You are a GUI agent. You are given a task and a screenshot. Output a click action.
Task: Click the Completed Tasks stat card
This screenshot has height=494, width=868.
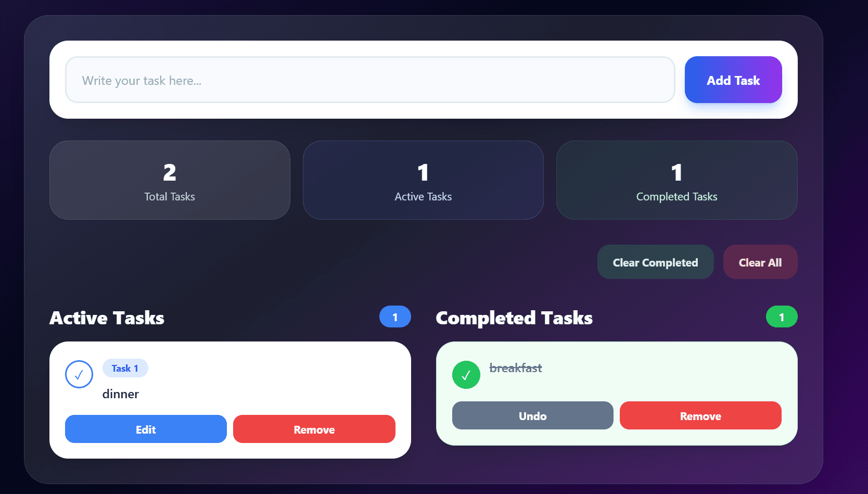(x=677, y=180)
